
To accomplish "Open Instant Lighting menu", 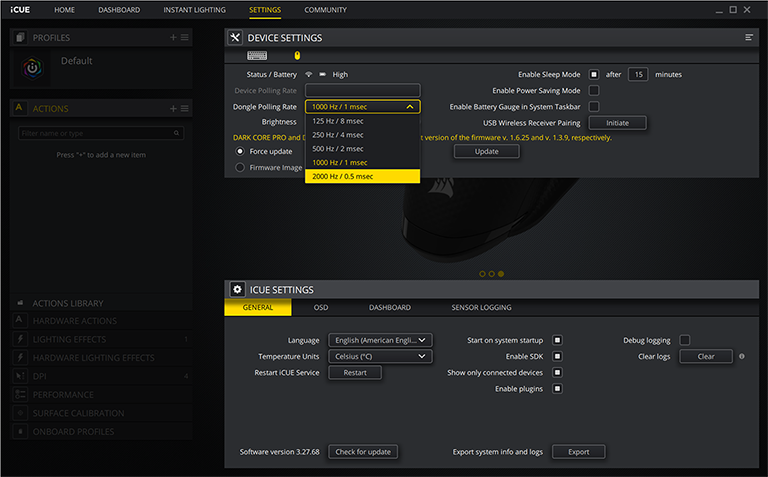I will click(x=194, y=10).
